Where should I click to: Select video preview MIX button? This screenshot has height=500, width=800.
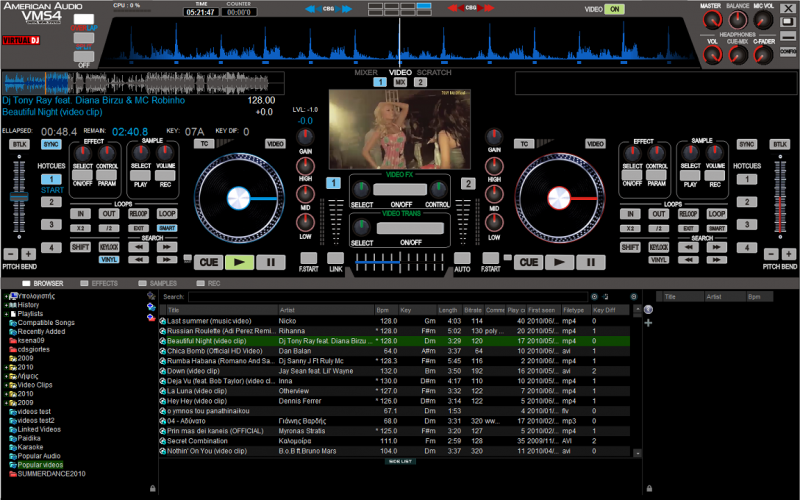click(400, 82)
